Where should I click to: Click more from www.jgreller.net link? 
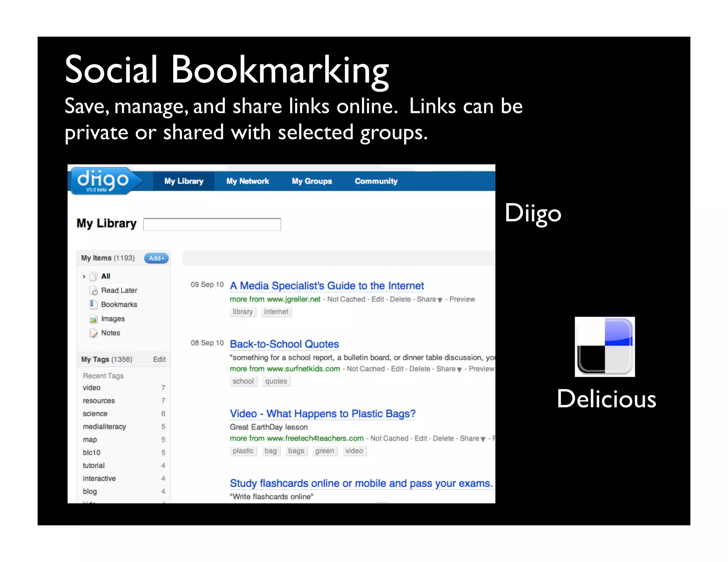[275, 299]
